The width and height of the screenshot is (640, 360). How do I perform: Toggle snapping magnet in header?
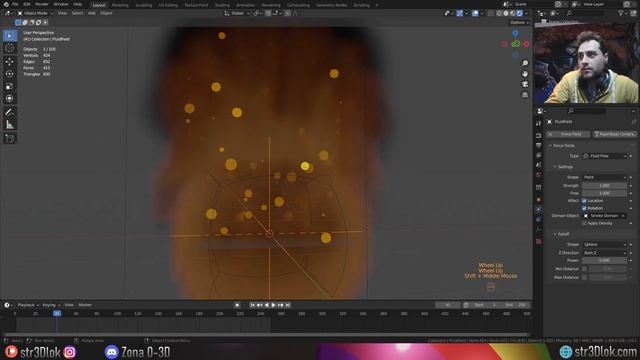click(x=268, y=13)
